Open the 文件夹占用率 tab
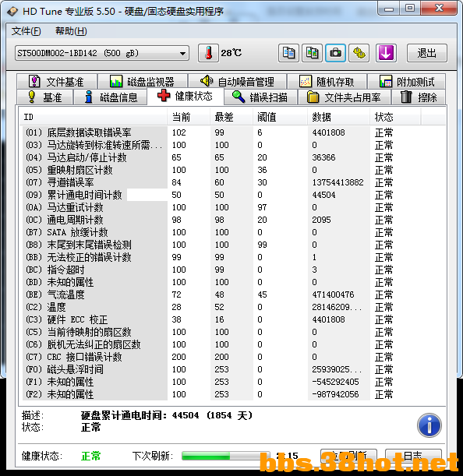 tap(344, 97)
